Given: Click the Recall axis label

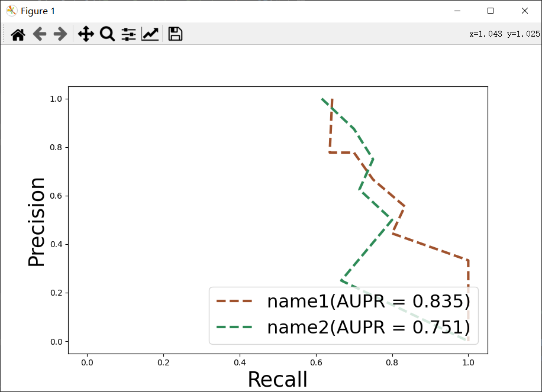Looking at the screenshot, I should tap(277, 379).
